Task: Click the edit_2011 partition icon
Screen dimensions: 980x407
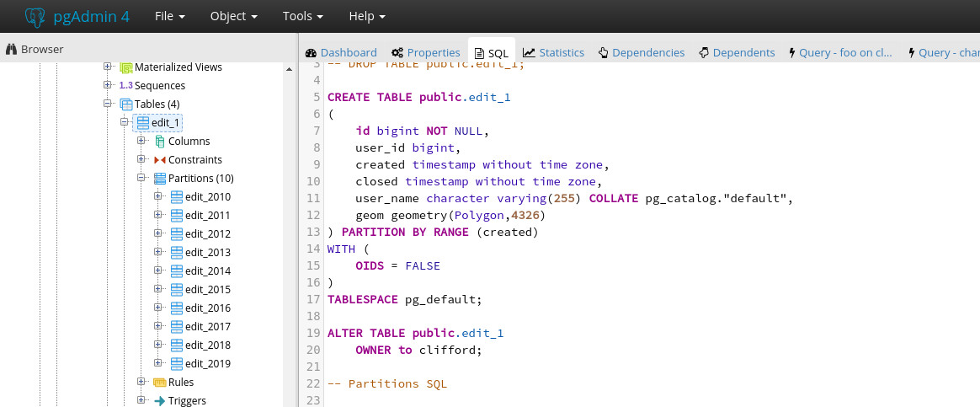Action: coord(176,215)
